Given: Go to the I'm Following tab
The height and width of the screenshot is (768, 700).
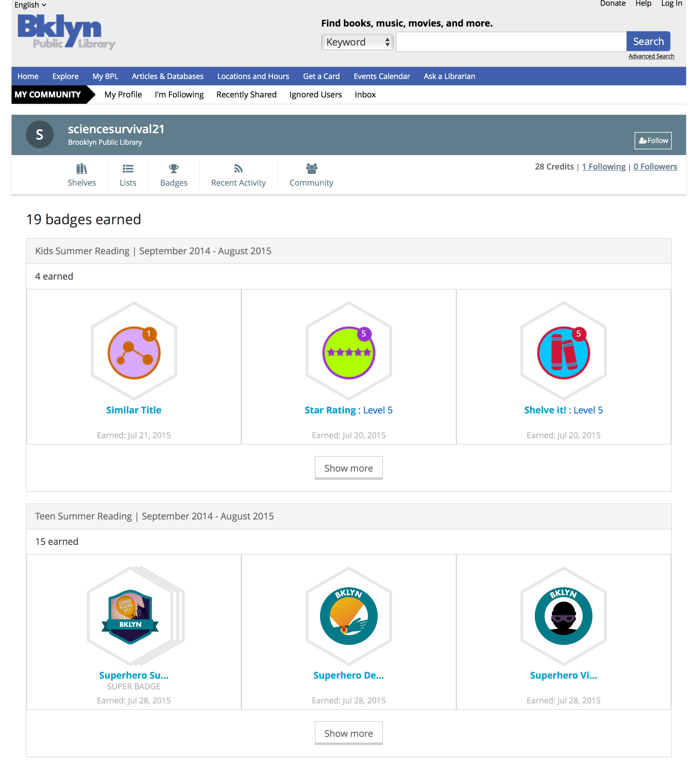Looking at the screenshot, I should coord(179,95).
